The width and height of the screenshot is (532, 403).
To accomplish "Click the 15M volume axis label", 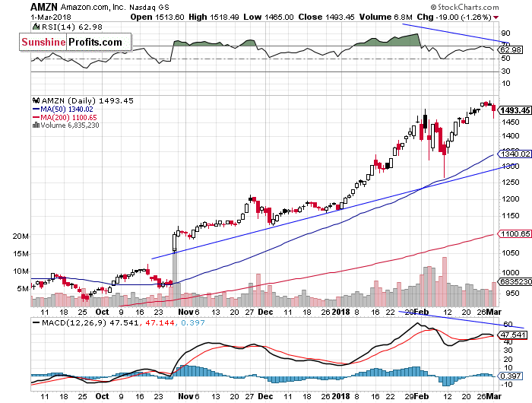I will point(21,254).
